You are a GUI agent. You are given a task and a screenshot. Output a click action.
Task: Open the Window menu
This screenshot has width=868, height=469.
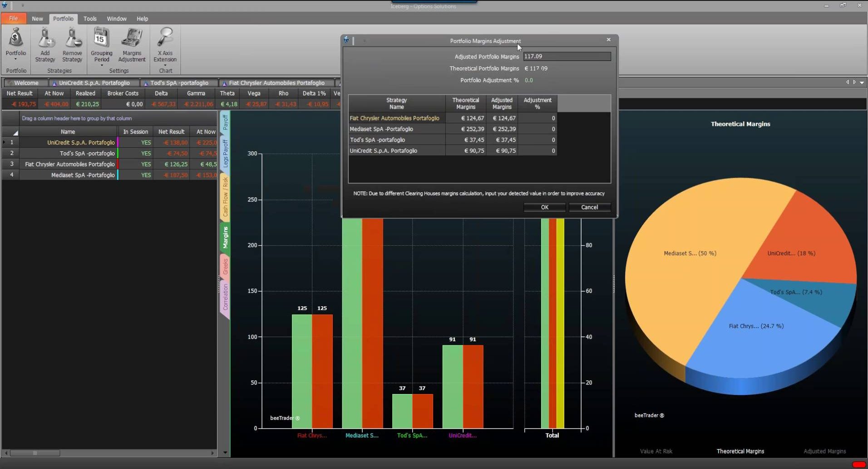tap(117, 19)
